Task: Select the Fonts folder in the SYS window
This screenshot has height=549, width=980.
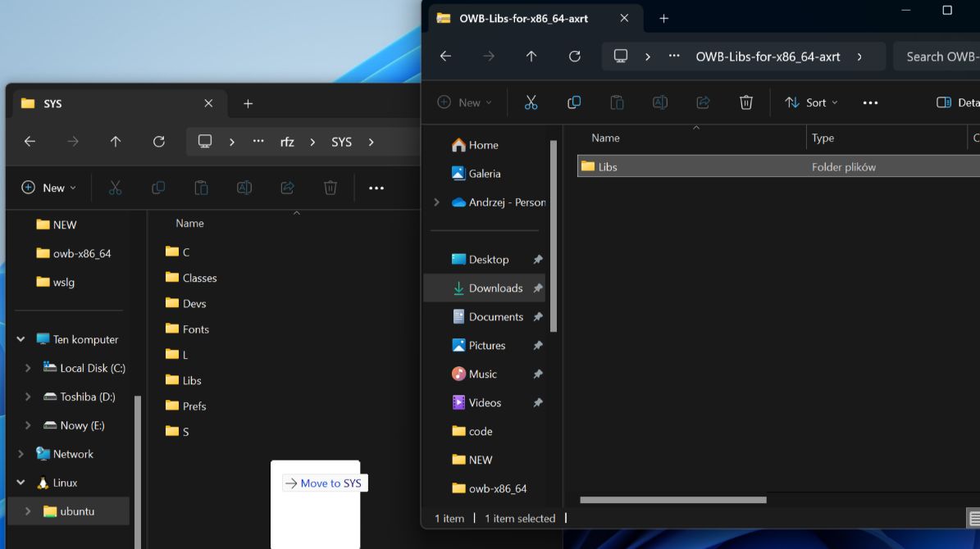Action: (188, 329)
